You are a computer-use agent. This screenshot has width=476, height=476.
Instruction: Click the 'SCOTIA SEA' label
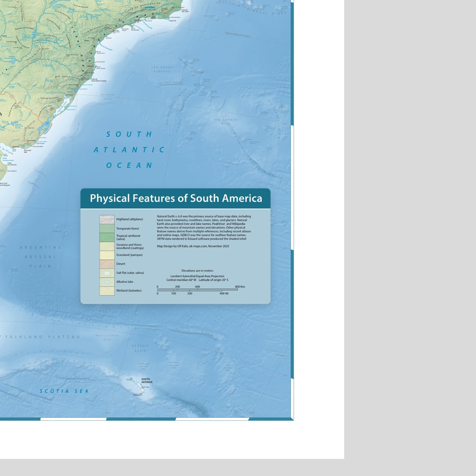click(64, 391)
